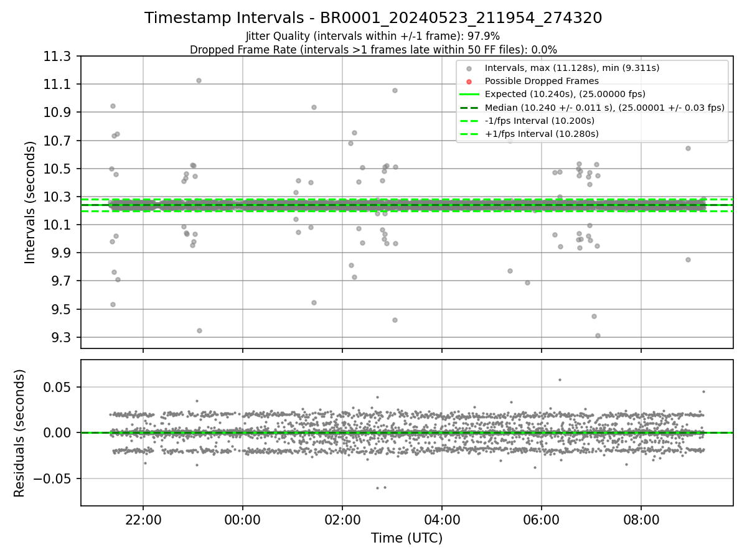Viewport: 747px width, 560px height.
Task: Click the 22:00 time tick label
Action: [143, 520]
